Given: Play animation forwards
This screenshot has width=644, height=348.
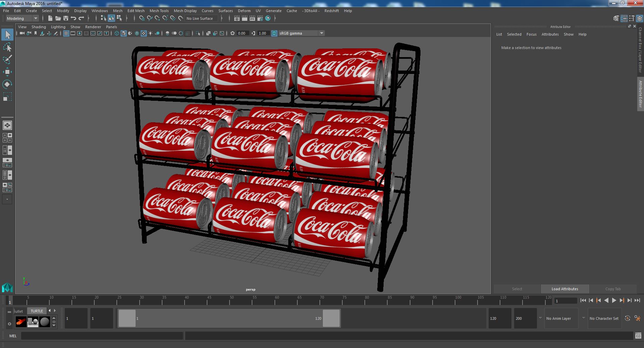Looking at the screenshot, I should tap(614, 301).
